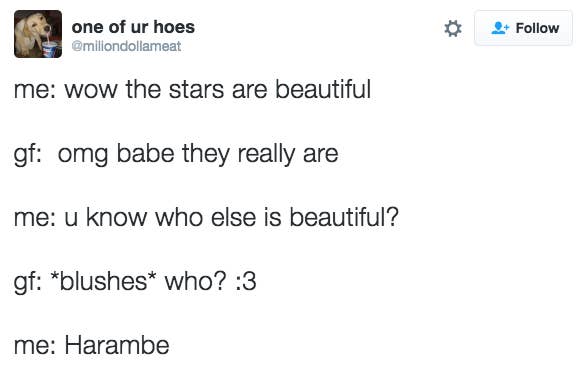Visit the @miliondollameat handle link

(126, 46)
